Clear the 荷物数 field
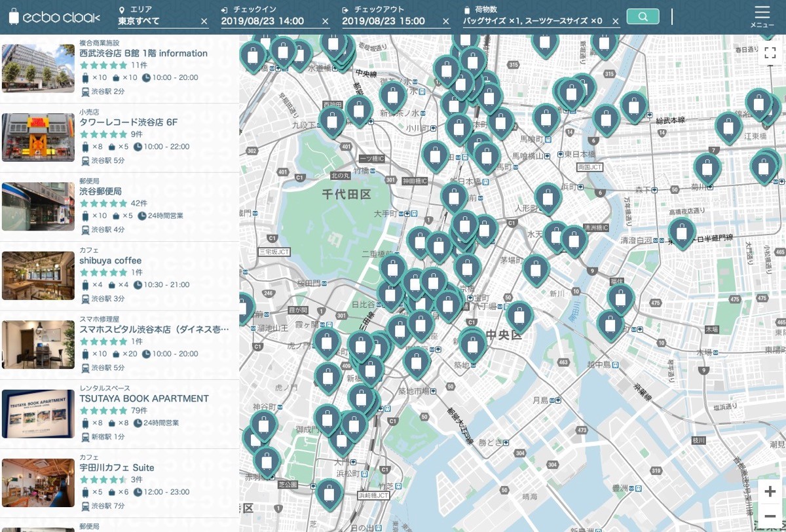786x532 pixels. pos(616,21)
